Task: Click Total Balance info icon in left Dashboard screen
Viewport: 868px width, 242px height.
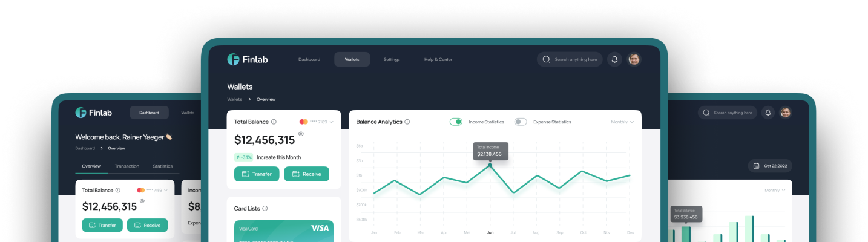Action: tap(117, 190)
